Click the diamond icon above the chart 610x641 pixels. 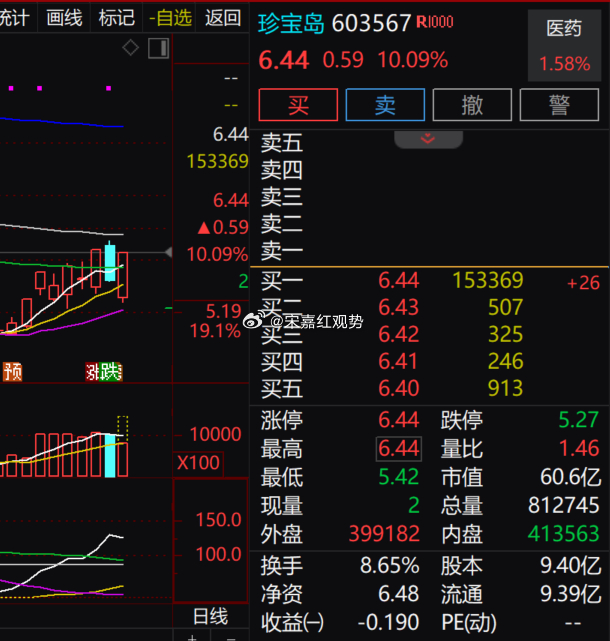131,48
